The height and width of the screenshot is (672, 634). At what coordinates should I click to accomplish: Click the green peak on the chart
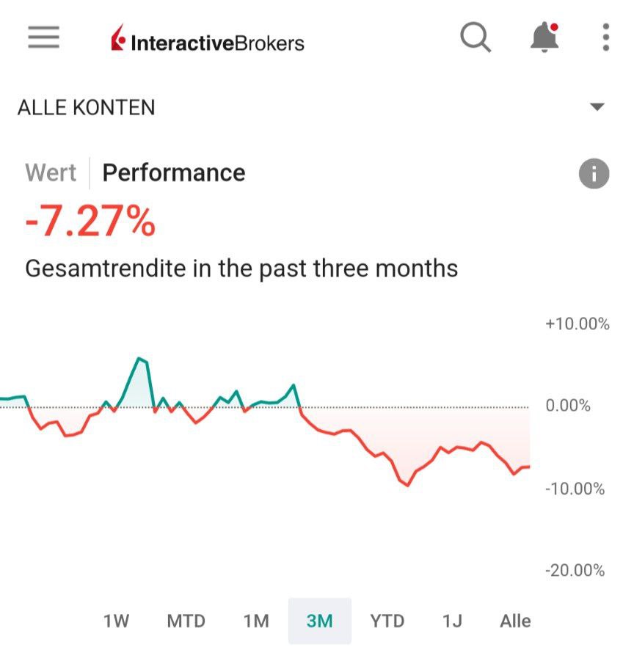coord(139,359)
